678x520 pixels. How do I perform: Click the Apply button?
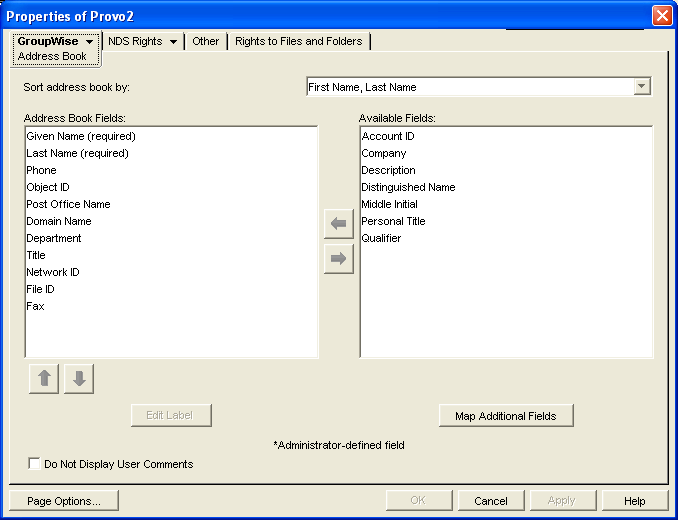click(x=563, y=501)
